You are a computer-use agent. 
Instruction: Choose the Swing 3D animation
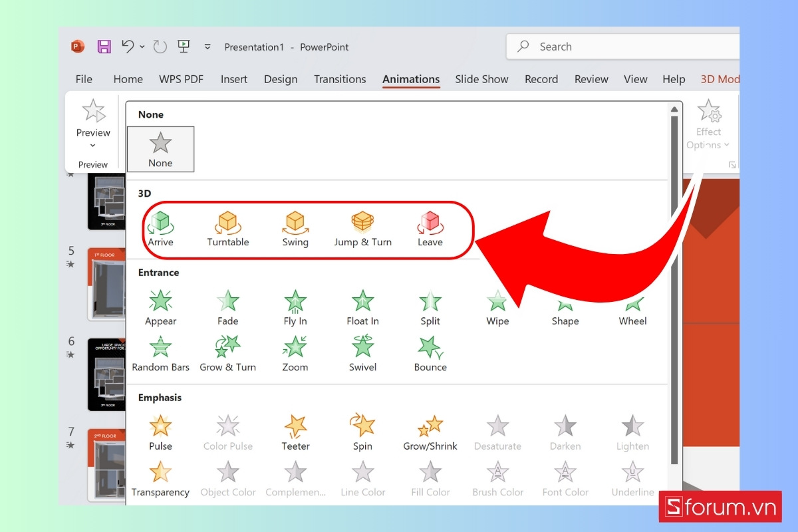pyautogui.click(x=295, y=229)
